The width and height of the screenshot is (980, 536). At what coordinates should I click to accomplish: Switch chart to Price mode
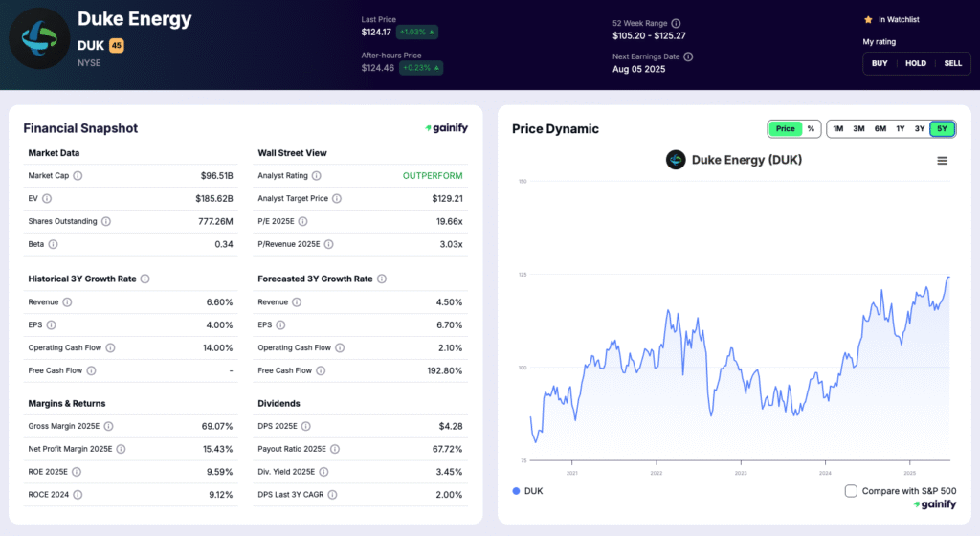786,128
